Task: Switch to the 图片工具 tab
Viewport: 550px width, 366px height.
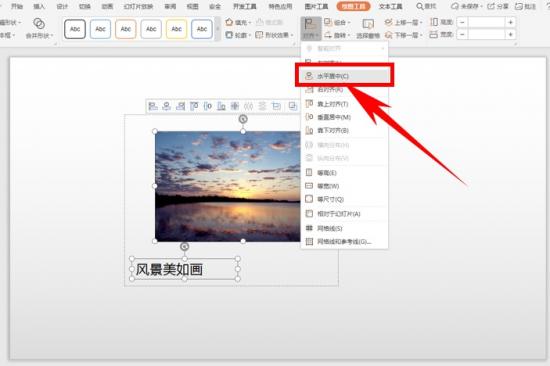Action: coord(316,6)
